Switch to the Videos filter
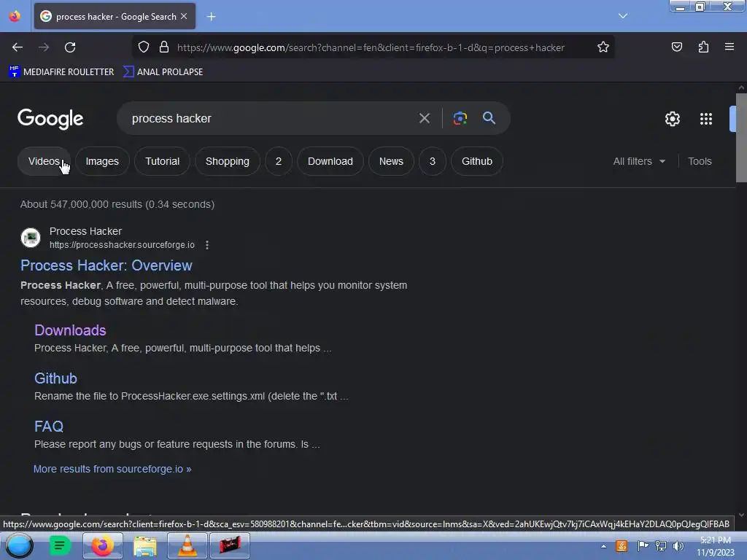The height and width of the screenshot is (560, 747). click(44, 161)
